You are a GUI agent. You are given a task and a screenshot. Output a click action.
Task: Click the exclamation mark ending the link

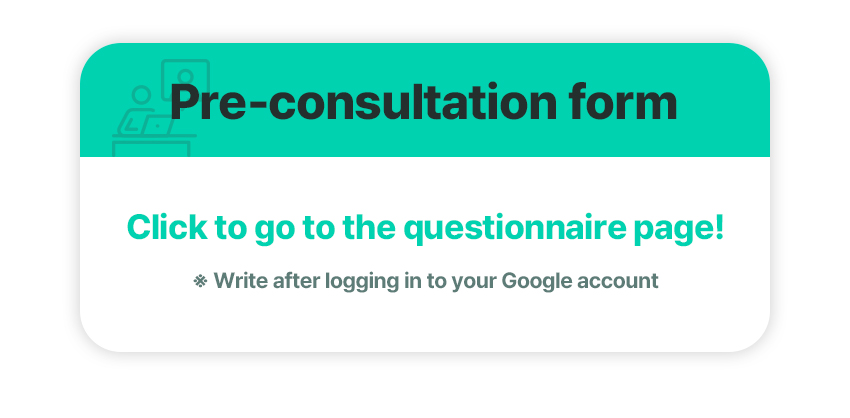coord(719,226)
